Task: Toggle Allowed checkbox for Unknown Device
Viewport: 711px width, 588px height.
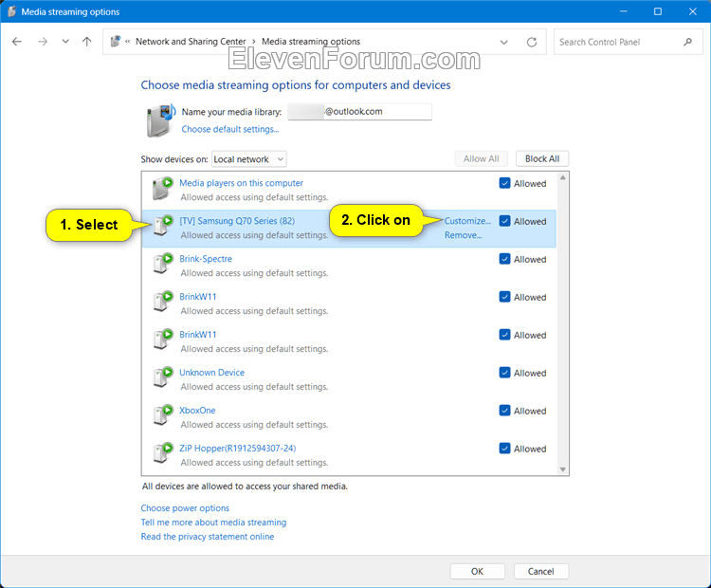Action: coord(504,373)
